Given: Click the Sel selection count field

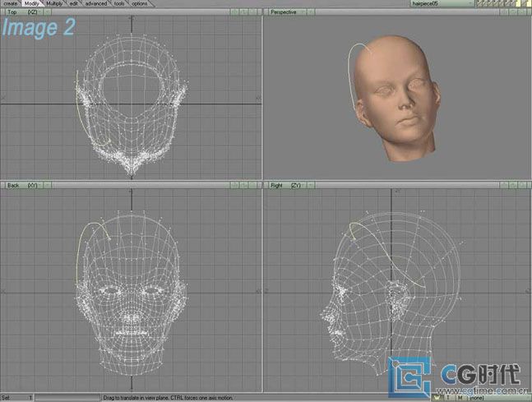Looking at the screenshot, I should (x=16, y=398).
